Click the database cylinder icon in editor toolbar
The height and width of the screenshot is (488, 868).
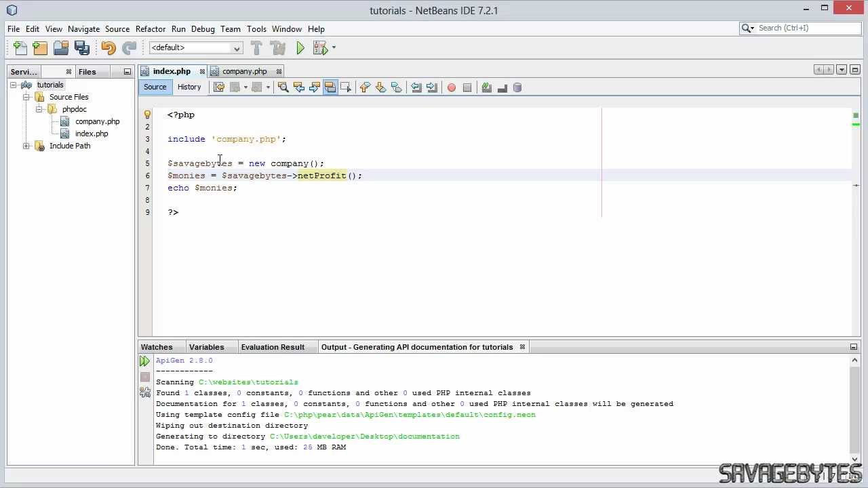517,87
